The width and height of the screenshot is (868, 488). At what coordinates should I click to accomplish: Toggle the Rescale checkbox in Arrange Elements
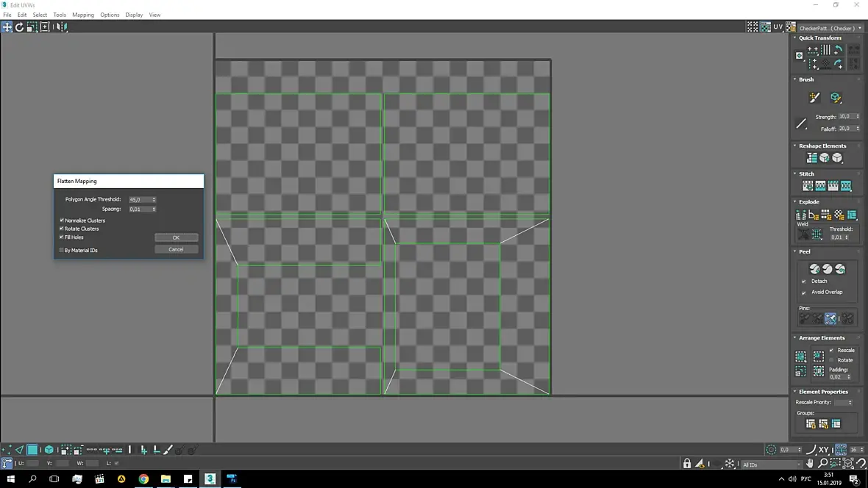831,351
